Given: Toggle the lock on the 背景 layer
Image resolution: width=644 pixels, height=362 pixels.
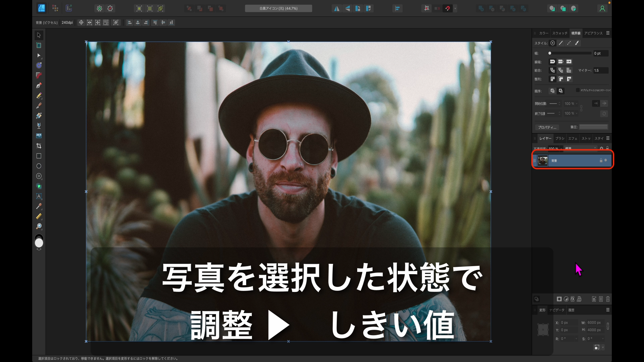Looking at the screenshot, I should [601, 161].
